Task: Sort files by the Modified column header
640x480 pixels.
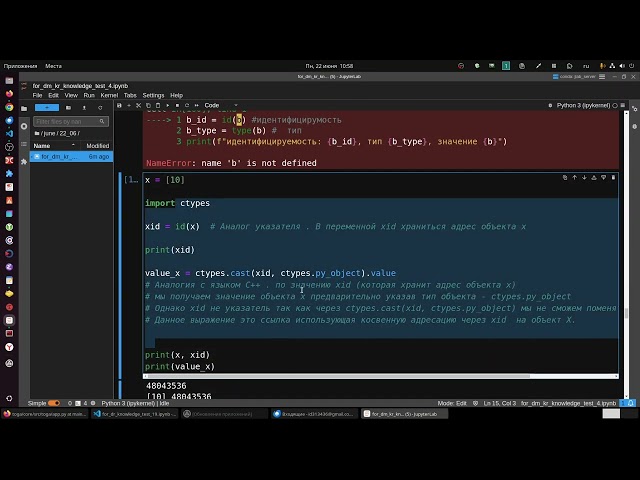Action: [x=97, y=146]
